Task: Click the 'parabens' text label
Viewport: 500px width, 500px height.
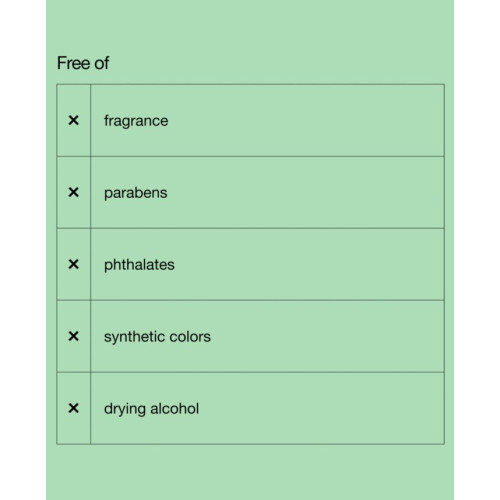Action: [136, 193]
